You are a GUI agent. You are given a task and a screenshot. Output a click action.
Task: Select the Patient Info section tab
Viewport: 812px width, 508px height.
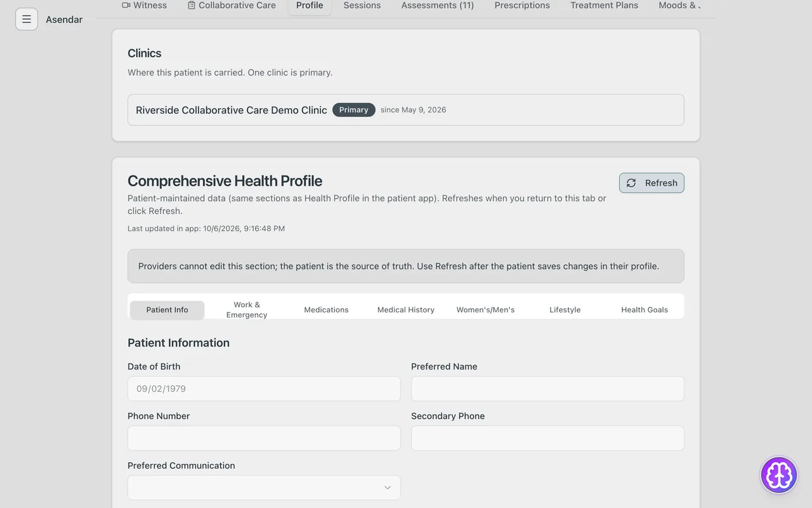coord(167,310)
